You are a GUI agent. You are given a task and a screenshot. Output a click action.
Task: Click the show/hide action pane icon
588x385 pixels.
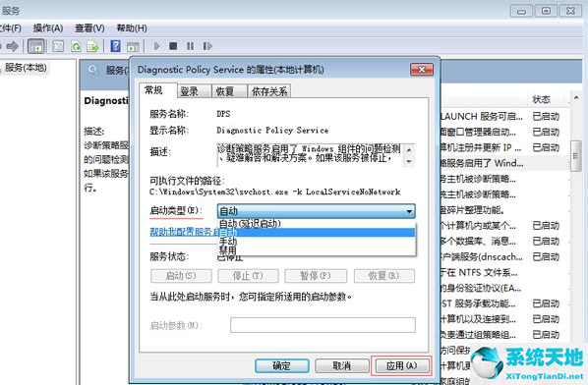click(133, 47)
